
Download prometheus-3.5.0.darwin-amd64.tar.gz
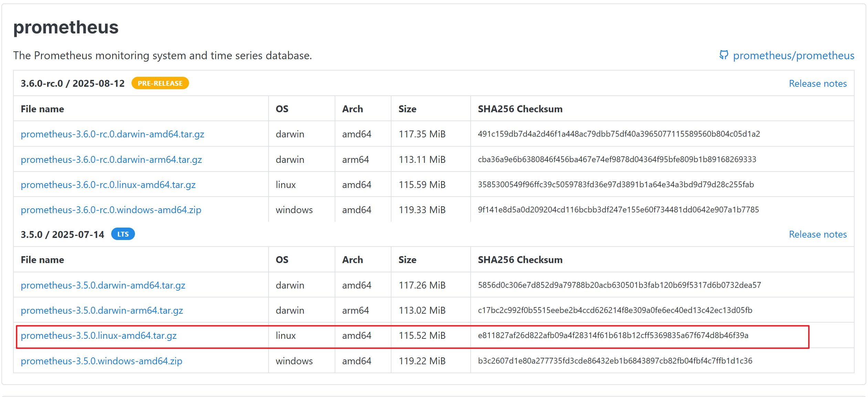tap(103, 285)
